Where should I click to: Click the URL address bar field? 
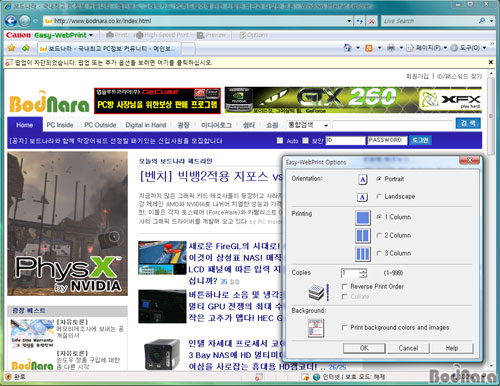(x=197, y=21)
